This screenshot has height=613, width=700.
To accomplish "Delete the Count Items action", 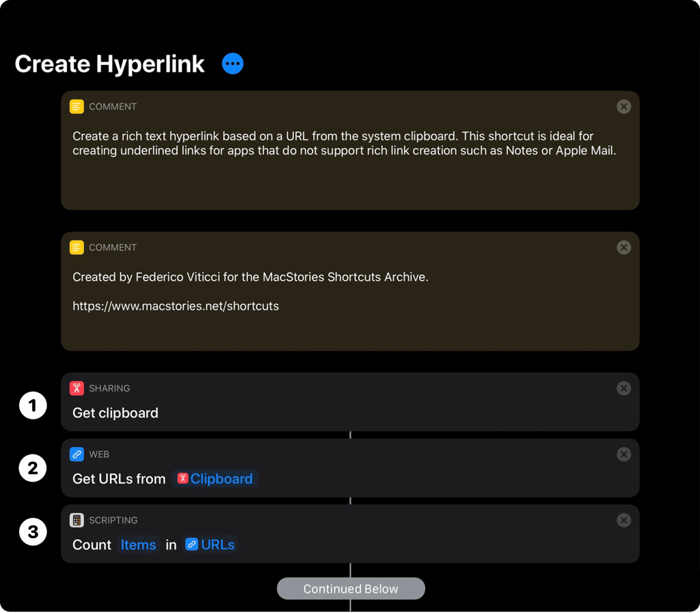I will [623, 520].
